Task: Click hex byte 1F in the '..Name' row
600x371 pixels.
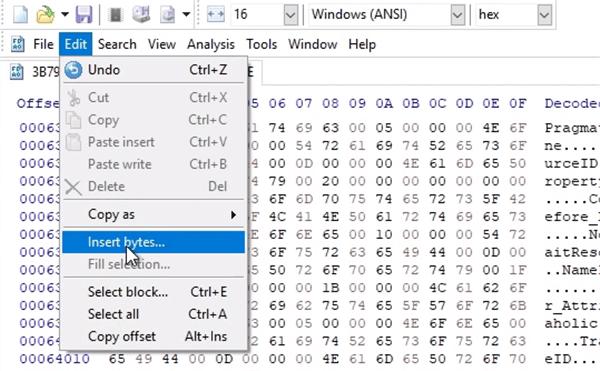Action: click(518, 270)
